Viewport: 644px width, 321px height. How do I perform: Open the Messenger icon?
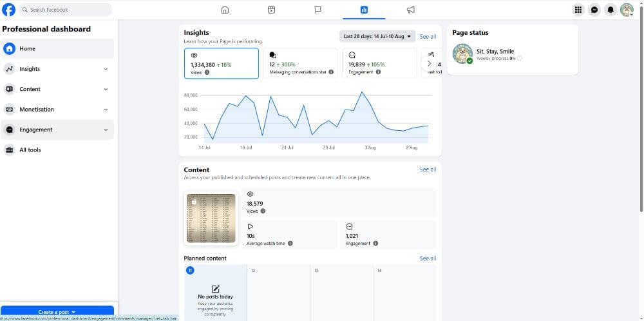[594, 10]
